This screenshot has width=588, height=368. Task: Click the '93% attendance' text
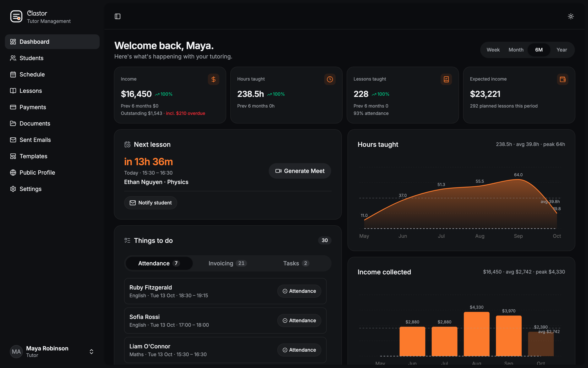(371, 113)
